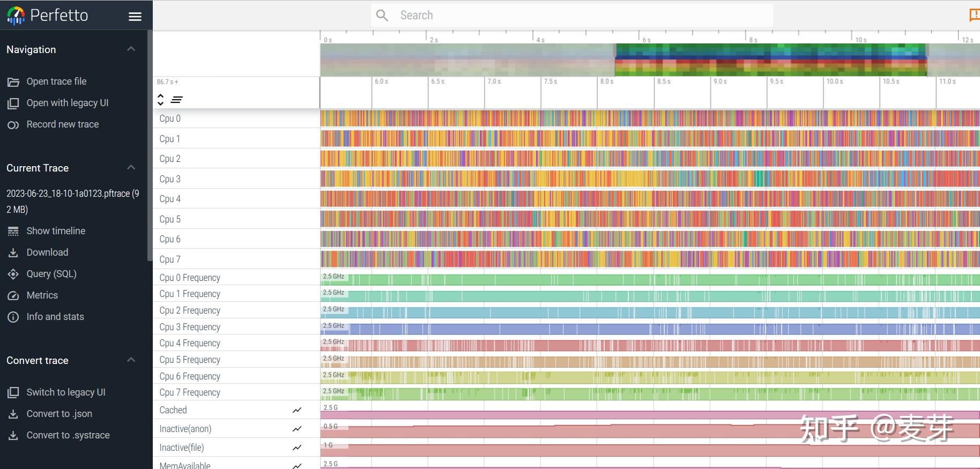Toggle the Inactive(file) track chart icon
The height and width of the screenshot is (469, 980).
[297, 448]
